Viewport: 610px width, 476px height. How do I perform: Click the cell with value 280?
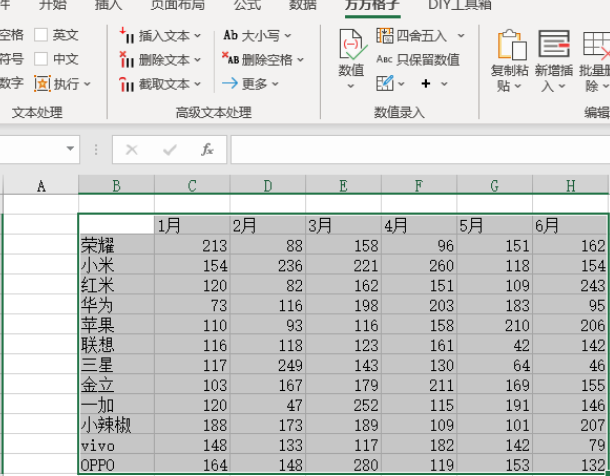(x=343, y=464)
